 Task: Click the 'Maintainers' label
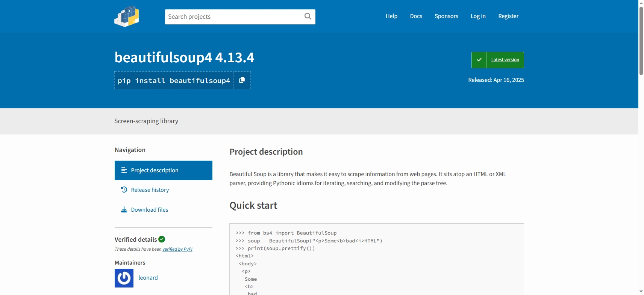coord(130,263)
